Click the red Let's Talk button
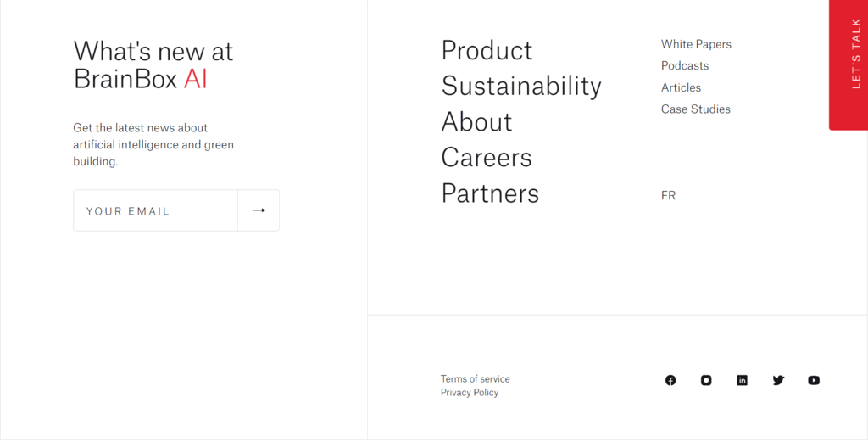The height and width of the screenshot is (442, 868). [x=849, y=64]
